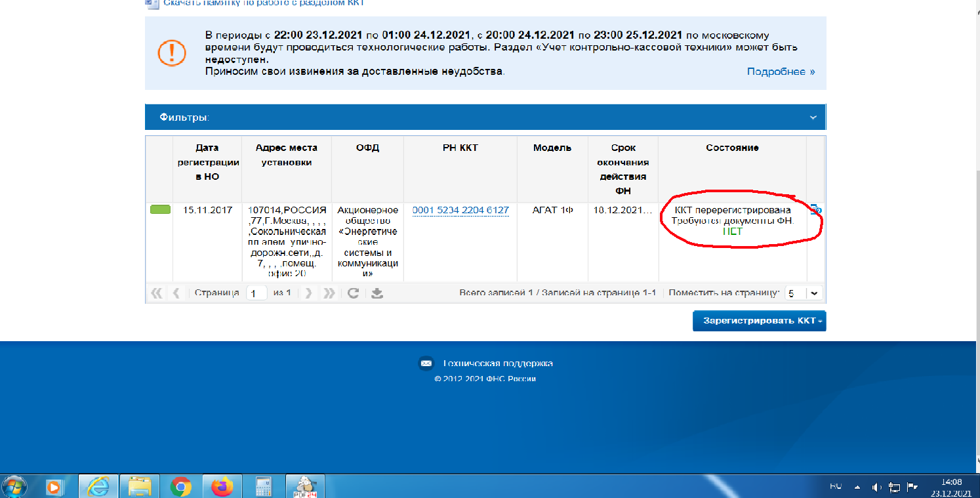This screenshot has width=980, height=498.
Task: Click the Состояние column header
Action: coord(732,148)
